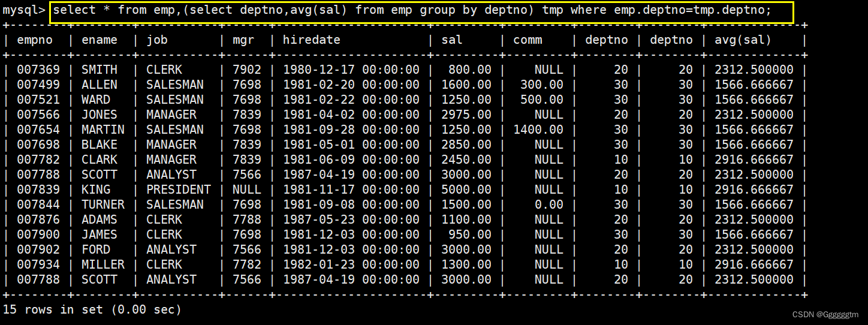
Task: Select the ename column header
Action: coord(100,40)
